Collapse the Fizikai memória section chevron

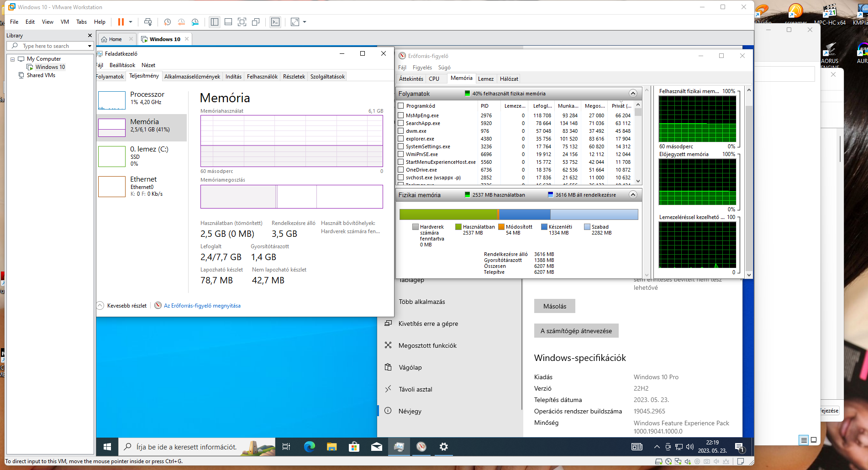click(633, 195)
